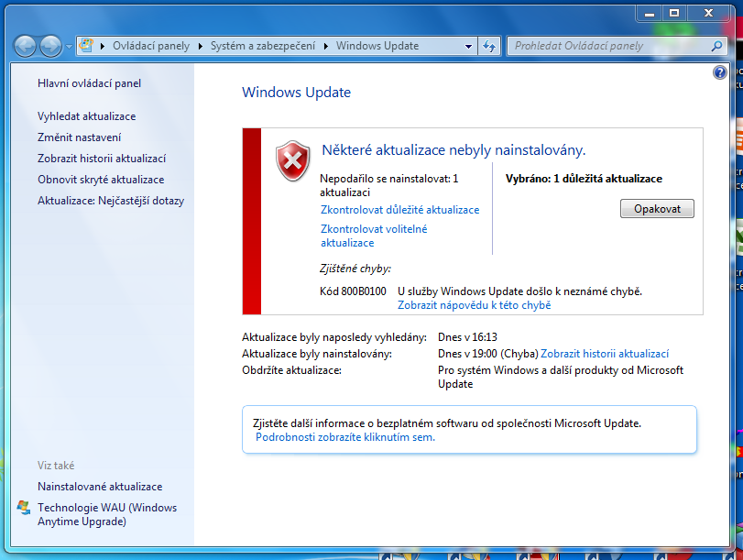The image size is (743, 560).
Task: Click the Forward navigation arrow button
Action: click(50, 46)
